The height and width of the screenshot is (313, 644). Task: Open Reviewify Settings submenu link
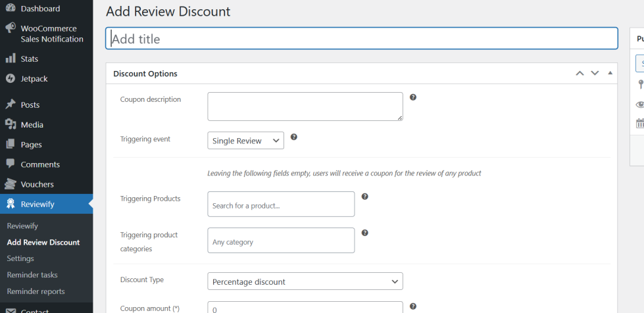(20, 258)
